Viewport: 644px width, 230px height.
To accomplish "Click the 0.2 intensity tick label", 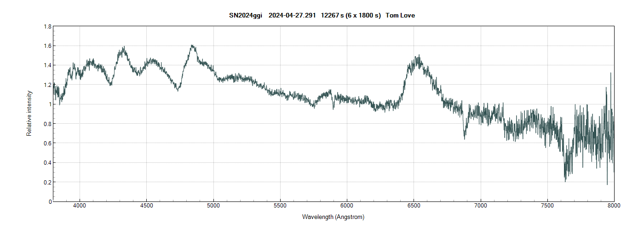I will pyautogui.click(x=47, y=182).
